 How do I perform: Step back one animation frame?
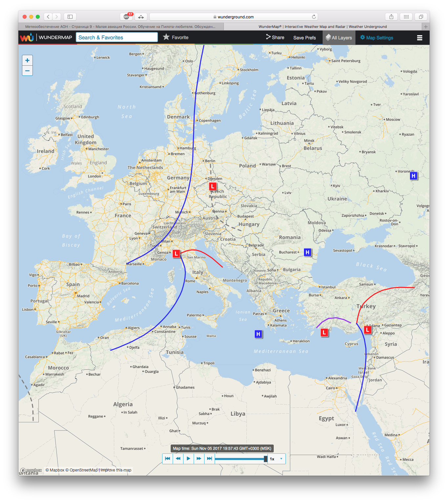pos(178,459)
